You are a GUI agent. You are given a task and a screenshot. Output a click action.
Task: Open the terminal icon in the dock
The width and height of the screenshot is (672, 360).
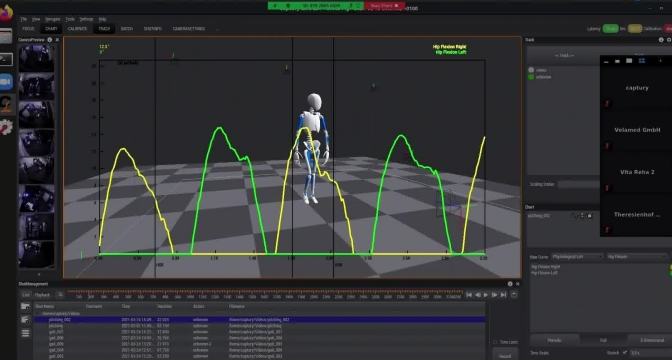6,59
